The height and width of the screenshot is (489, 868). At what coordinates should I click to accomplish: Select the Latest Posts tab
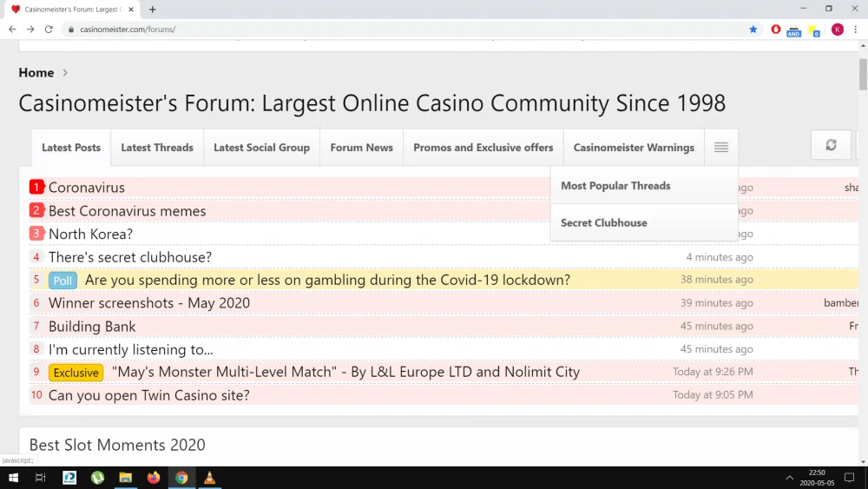click(x=71, y=148)
